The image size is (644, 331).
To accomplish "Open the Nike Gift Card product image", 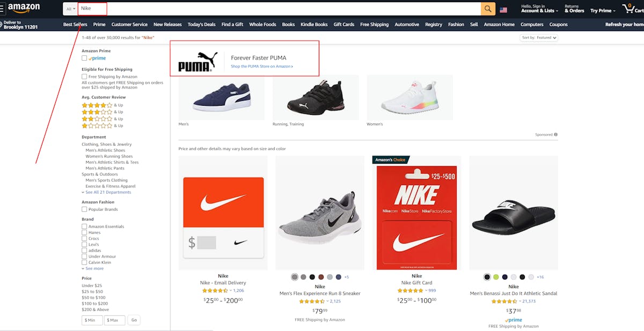I will [x=417, y=214].
